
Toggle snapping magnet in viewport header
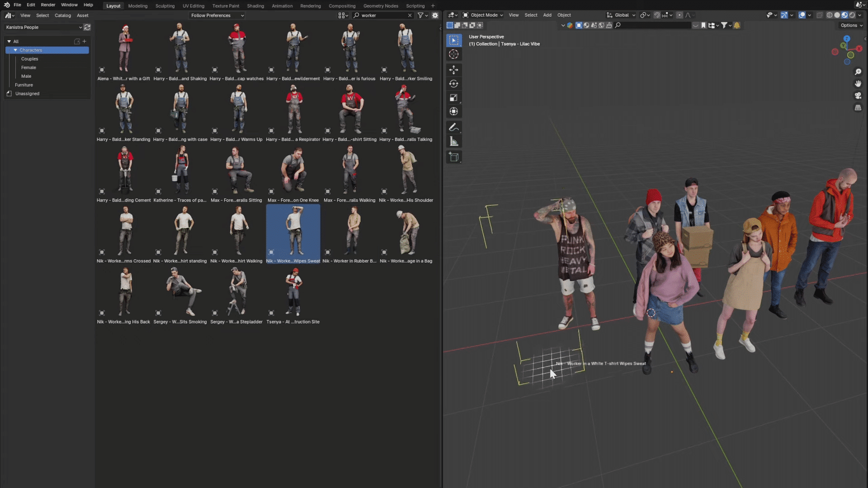coord(657,15)
